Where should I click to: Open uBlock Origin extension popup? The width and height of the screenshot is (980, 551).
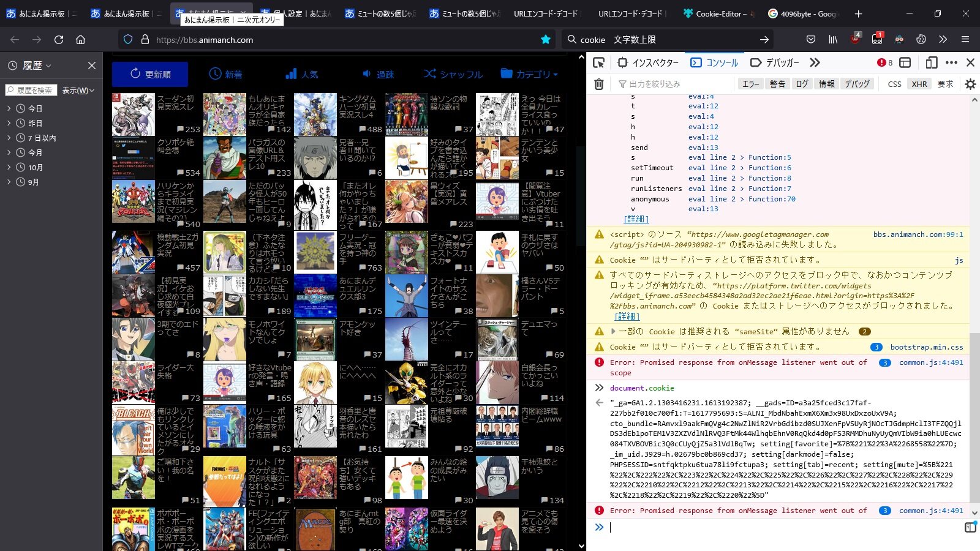click(856, 39)
